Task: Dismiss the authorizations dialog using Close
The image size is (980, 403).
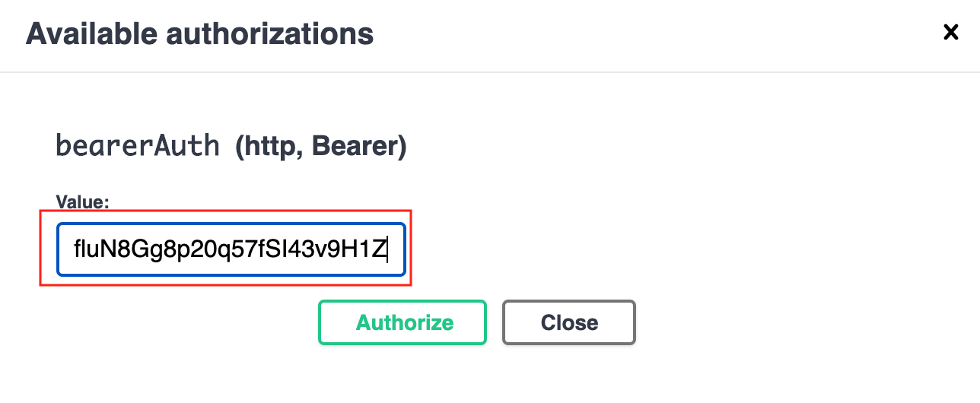Action: coord(568,322)
